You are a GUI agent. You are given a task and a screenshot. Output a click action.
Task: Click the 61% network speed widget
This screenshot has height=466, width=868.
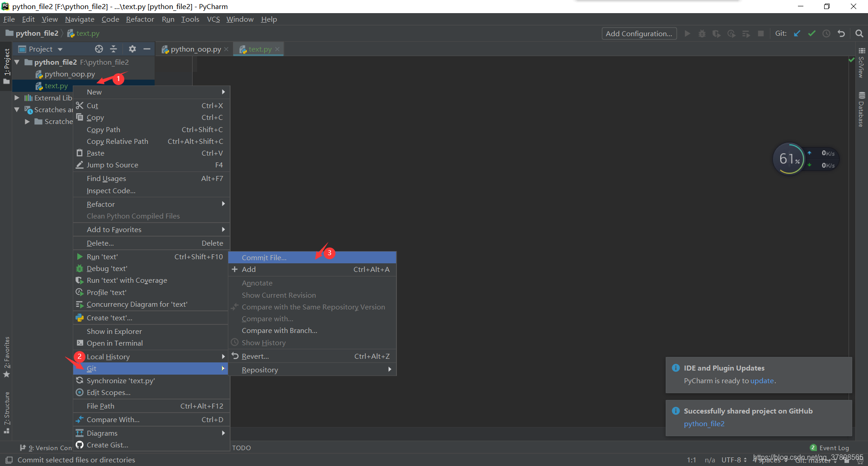(x=806, y=158)
